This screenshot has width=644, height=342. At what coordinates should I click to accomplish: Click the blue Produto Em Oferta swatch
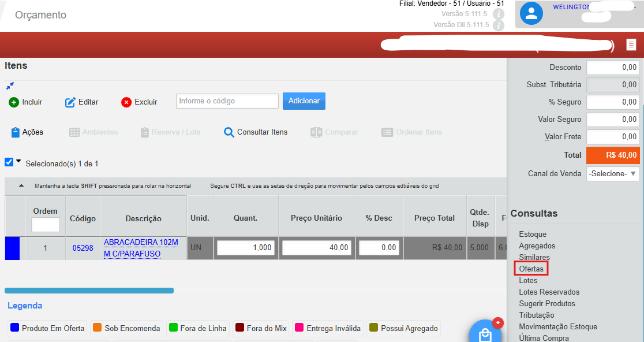tap(15, 328)
